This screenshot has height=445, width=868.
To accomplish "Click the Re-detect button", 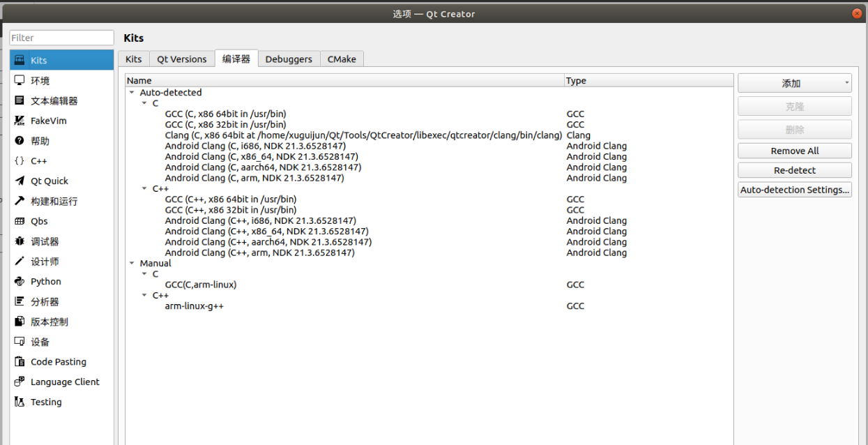I will (794, 169).
